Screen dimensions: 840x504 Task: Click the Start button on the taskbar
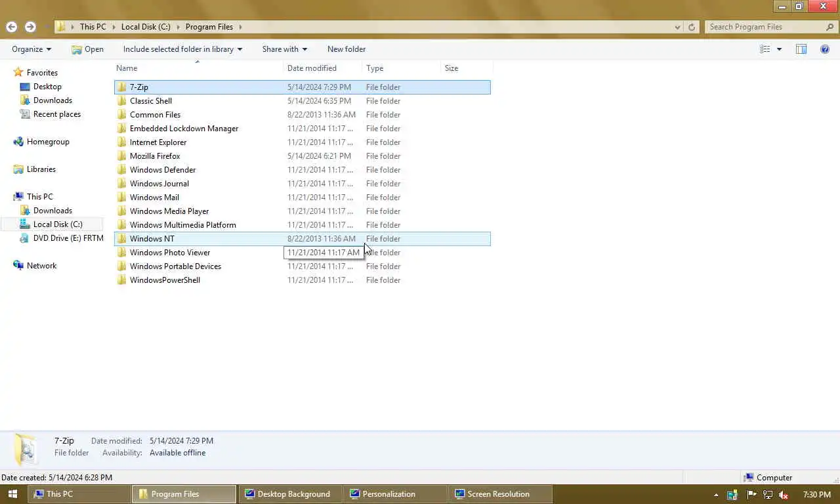coord(12,494)
